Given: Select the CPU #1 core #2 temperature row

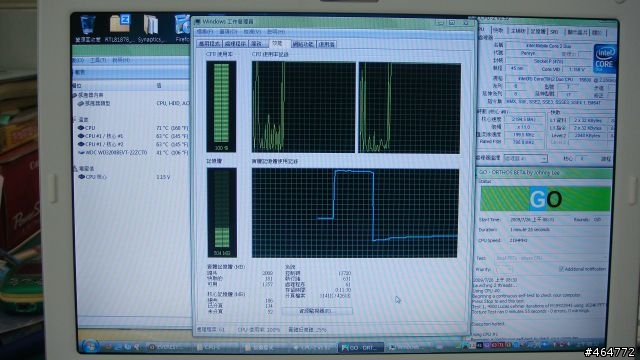Looking at the screenshot, I should click(x=133, y=144).
